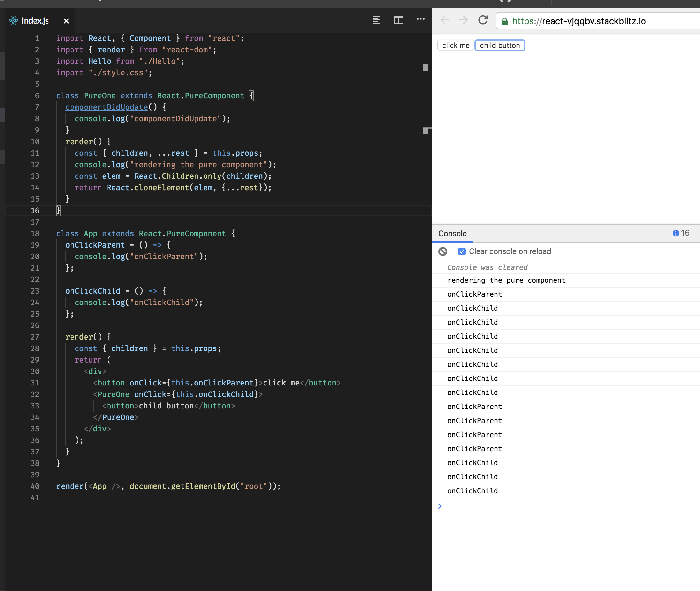Reload the preview page
The height and width of the screenshot is (591, 700).
pyautogui.click(x=483, y=20)
